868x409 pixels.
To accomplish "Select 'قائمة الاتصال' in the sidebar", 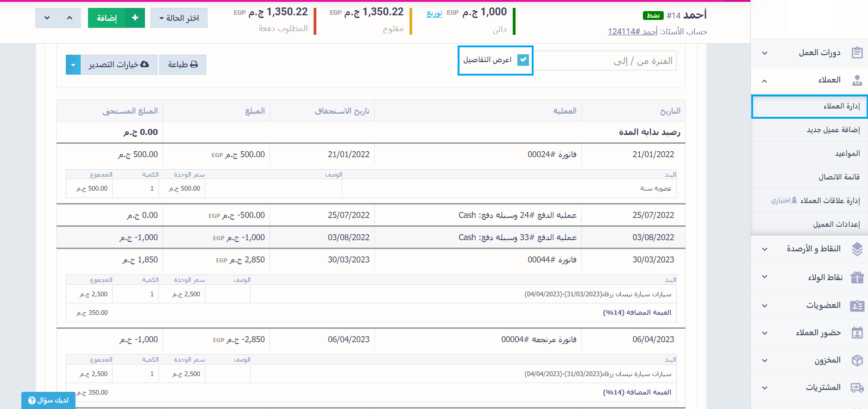I will pyautogui.click(x=839, y=177).
